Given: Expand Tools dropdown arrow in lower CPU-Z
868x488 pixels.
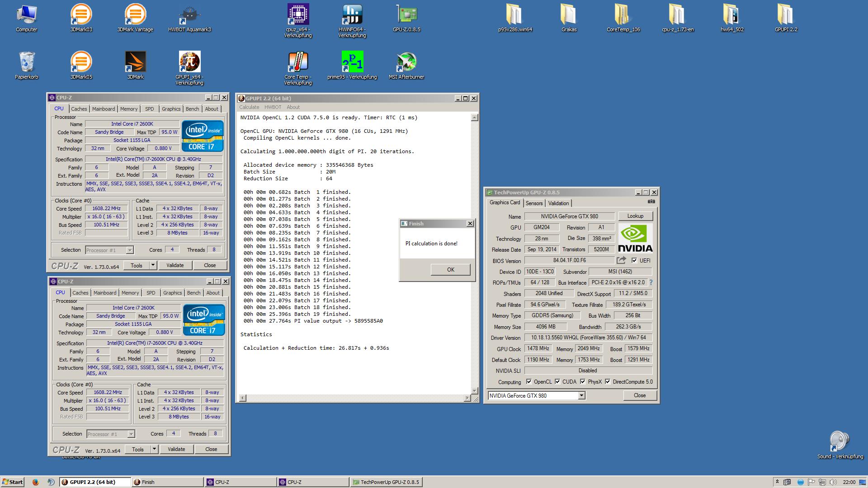Looking at the screenshot, I should point(154,449).
